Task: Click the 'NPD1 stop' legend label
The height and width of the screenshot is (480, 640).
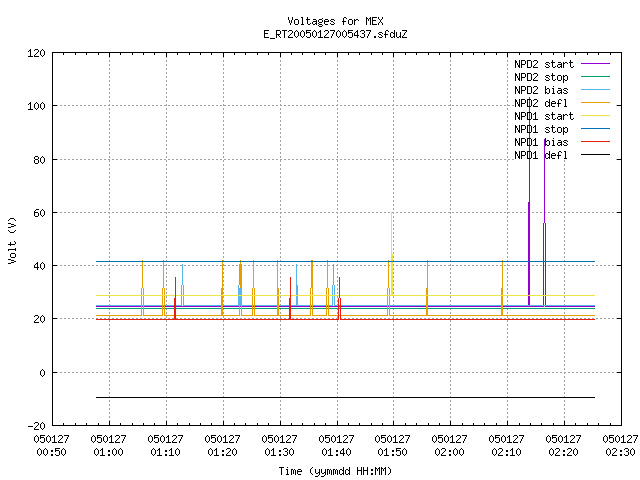Action: click(x=541, y=129)
